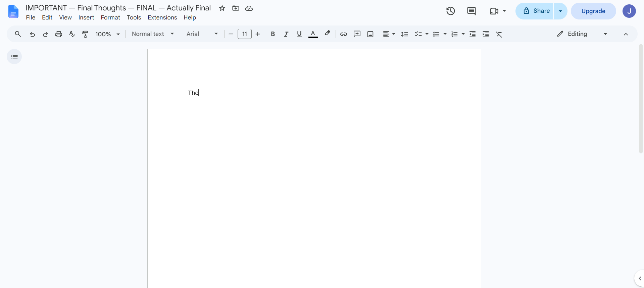Insert an image
Screen dimensions: 644x288
pos(370,34)
